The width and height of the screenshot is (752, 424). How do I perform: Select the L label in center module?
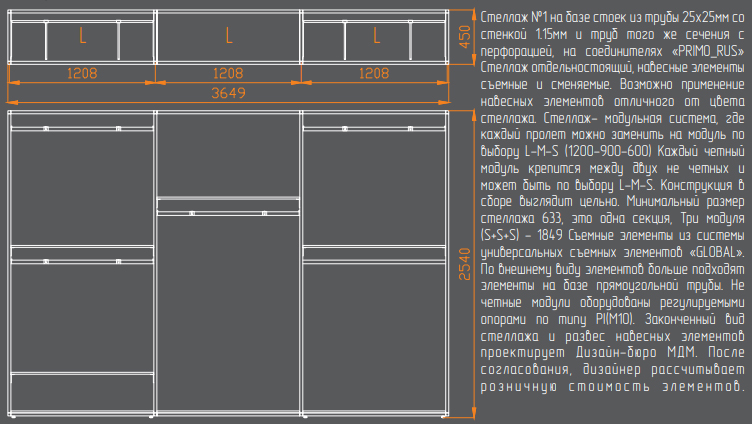click(228, 37)
